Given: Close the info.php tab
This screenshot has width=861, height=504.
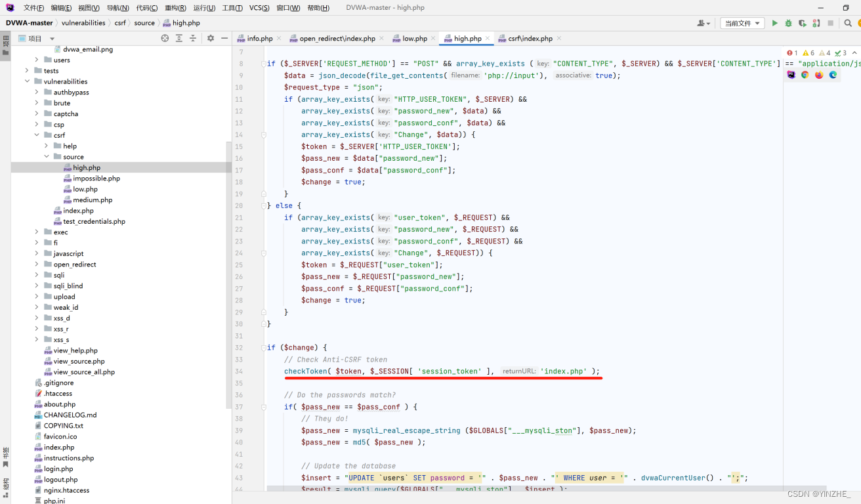Looking at the screenshot, I should tap(279, 38).
